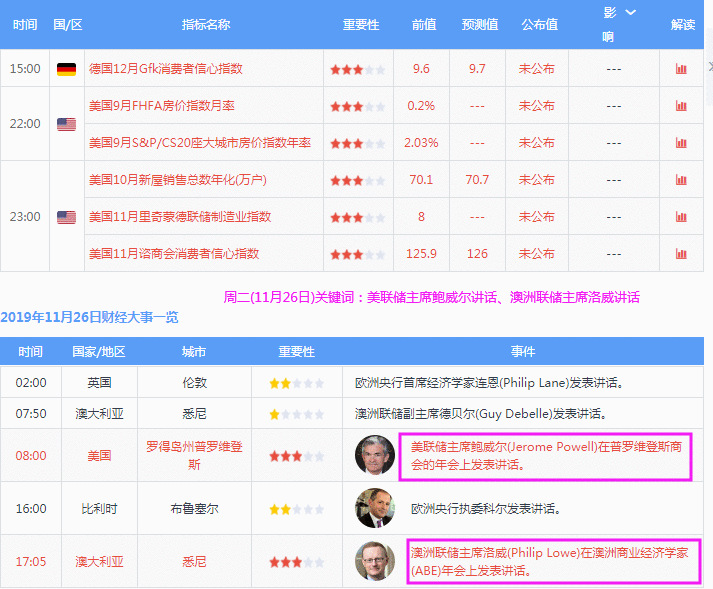Image resolution: width=713 pixels, height=589 pixels.
Task: Open chart icon for 美国9月FHFA房价指数月率
Action: click(681, 106)
